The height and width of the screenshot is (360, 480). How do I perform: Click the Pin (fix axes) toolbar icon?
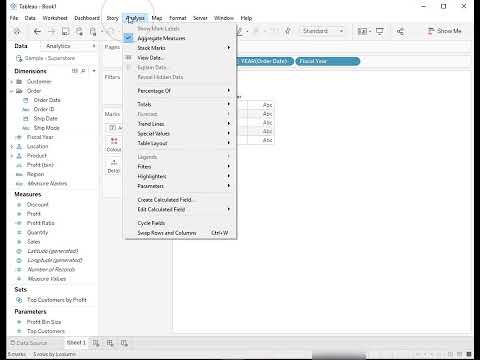[x=288, y=31]
